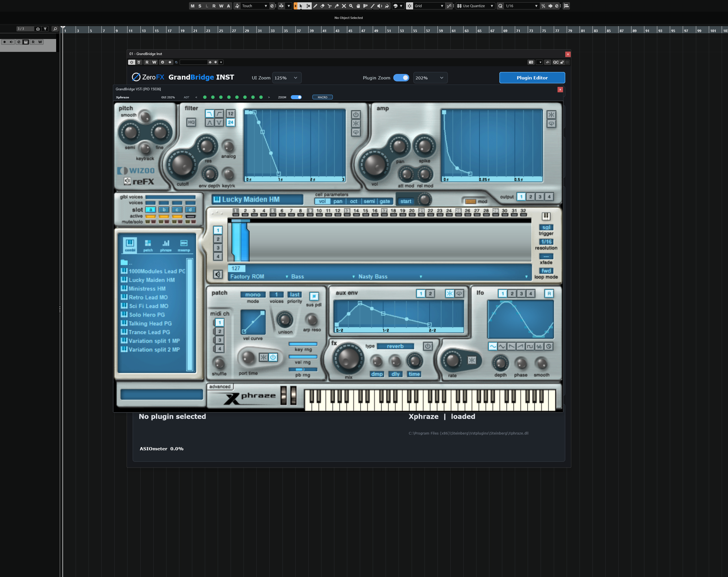
Task: Choose the low-pass filter shape icon
Action: click(x=210, y=114)
